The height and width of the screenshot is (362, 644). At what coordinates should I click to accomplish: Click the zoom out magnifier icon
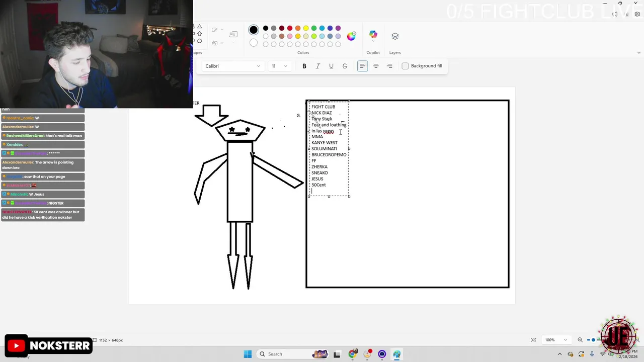[x=580, y=340]
